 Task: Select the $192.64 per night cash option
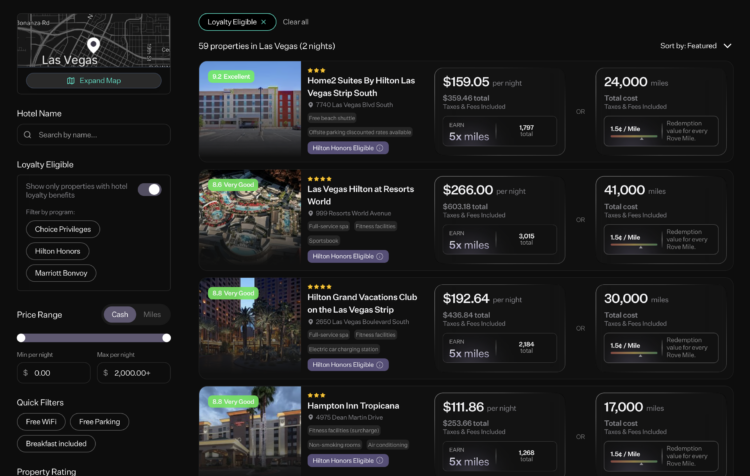[499, 328]
